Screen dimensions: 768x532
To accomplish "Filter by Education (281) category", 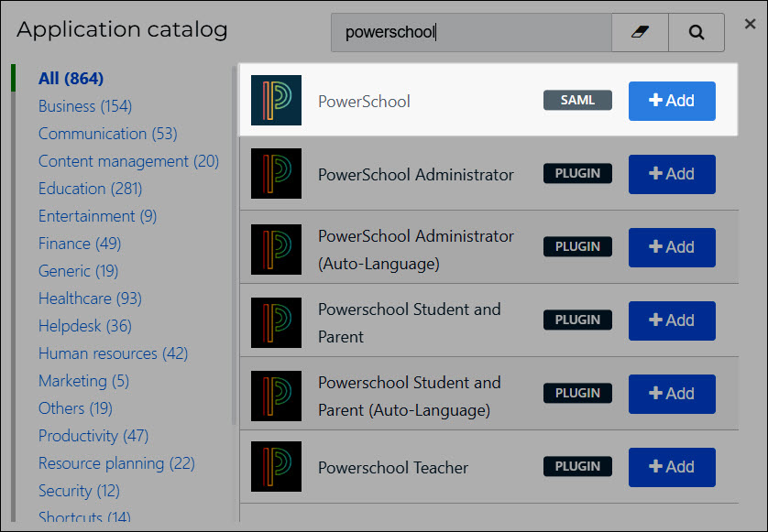I will tap(90, 189).
